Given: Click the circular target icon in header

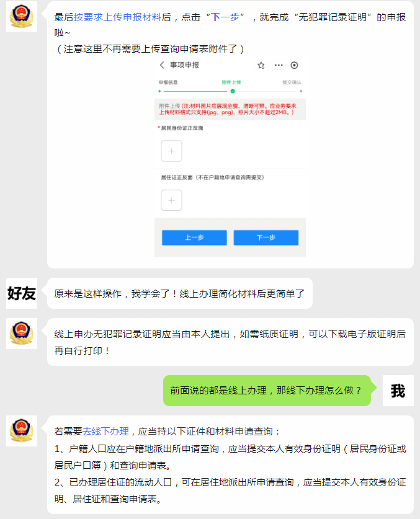Looking at the screenshot, I should [x=294, y=65].
